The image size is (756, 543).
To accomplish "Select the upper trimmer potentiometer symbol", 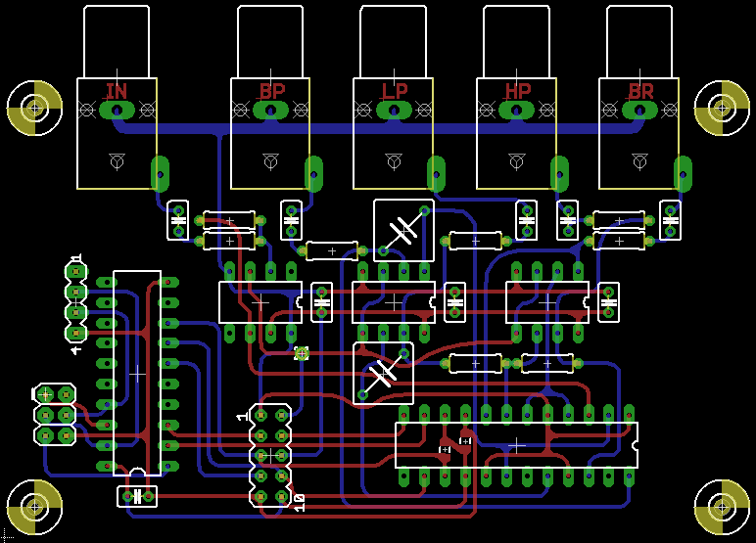I will point(403,231).
